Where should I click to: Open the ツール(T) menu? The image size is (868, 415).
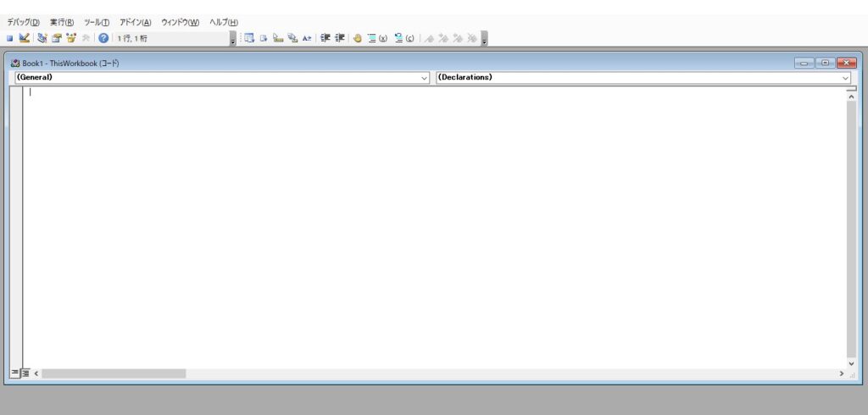coord(97,22)
